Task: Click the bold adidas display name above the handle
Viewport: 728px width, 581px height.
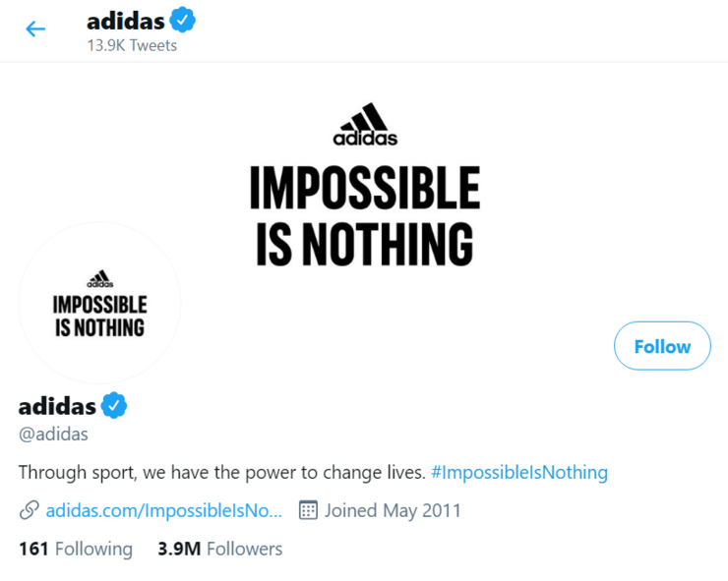Action: point(57,405)
